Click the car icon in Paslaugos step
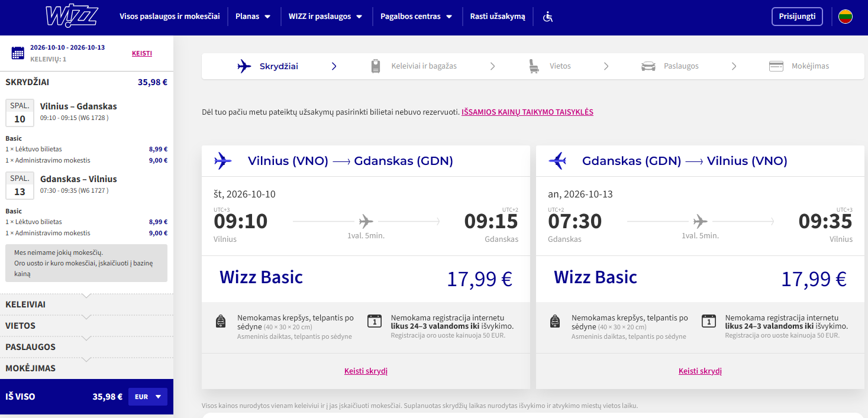The image size is (868, 418). point(648,66)
